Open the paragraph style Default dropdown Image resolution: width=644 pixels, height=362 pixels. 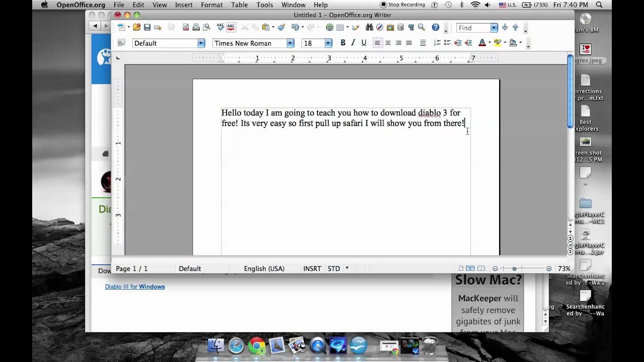pyautogui.click(x=201, y=43)
